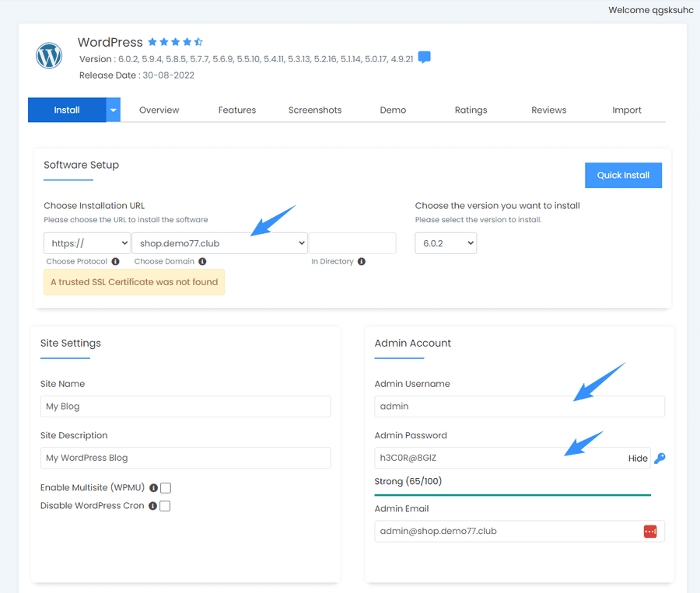This screenshot has height=593, width=700.
Task: Click the version list text line
Action: tap(246, 59)
